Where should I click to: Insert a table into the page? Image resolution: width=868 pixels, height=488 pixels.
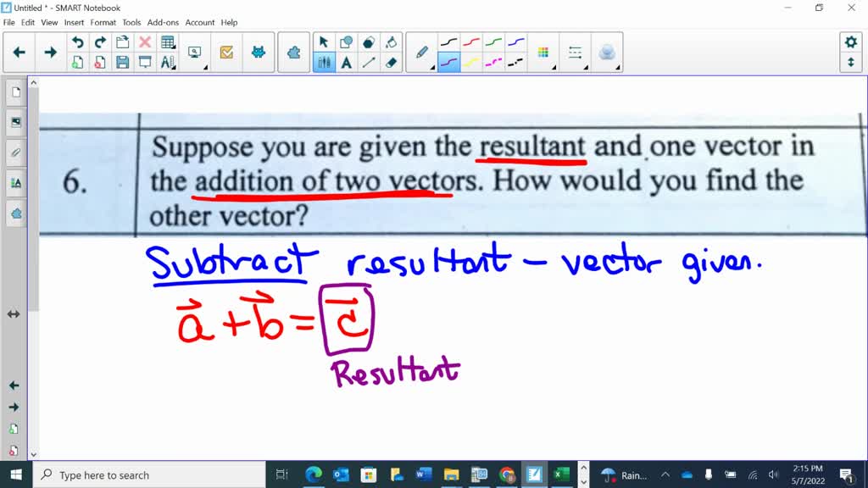click(x=168, y=41)
